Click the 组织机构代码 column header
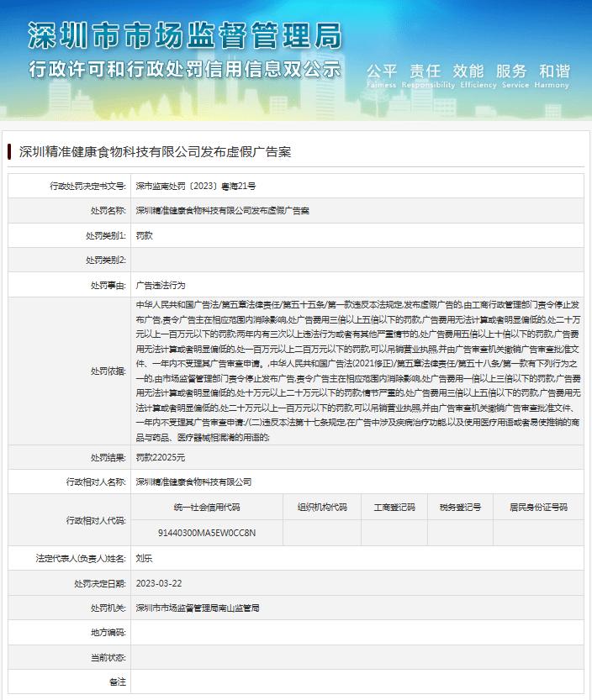592x700 pixels. pyautogui.click(x=322, y=508)
